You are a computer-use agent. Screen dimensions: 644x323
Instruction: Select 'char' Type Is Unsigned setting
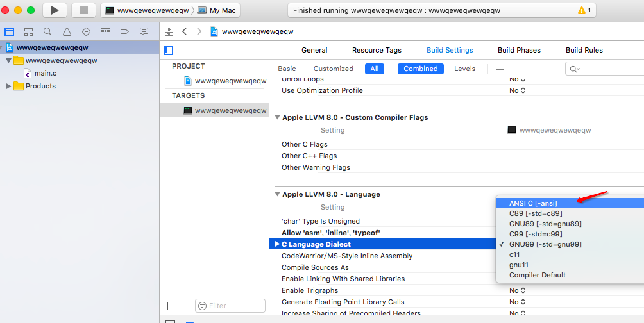[320, 221]
